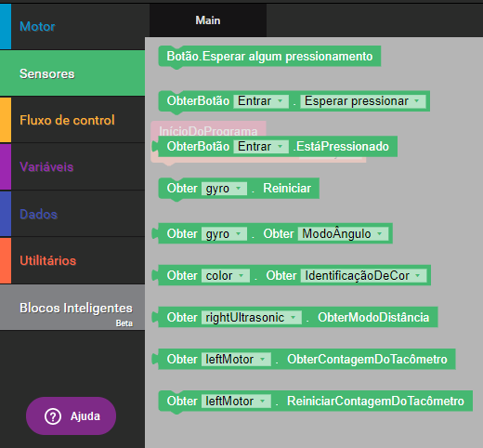Image resolution: width=483 pixels, height=448 pixels.
Task: Select the InícioDoPrograma block behind the flyout
Action: (208, 129)
